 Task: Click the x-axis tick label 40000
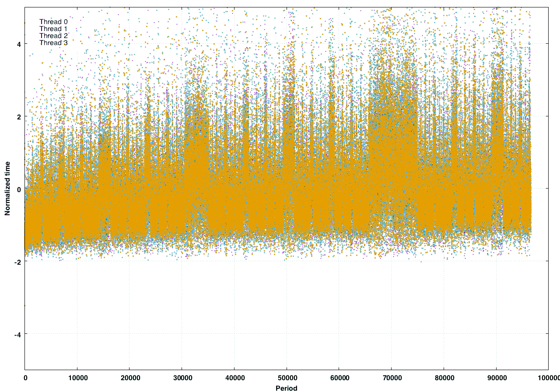[234, 377]
